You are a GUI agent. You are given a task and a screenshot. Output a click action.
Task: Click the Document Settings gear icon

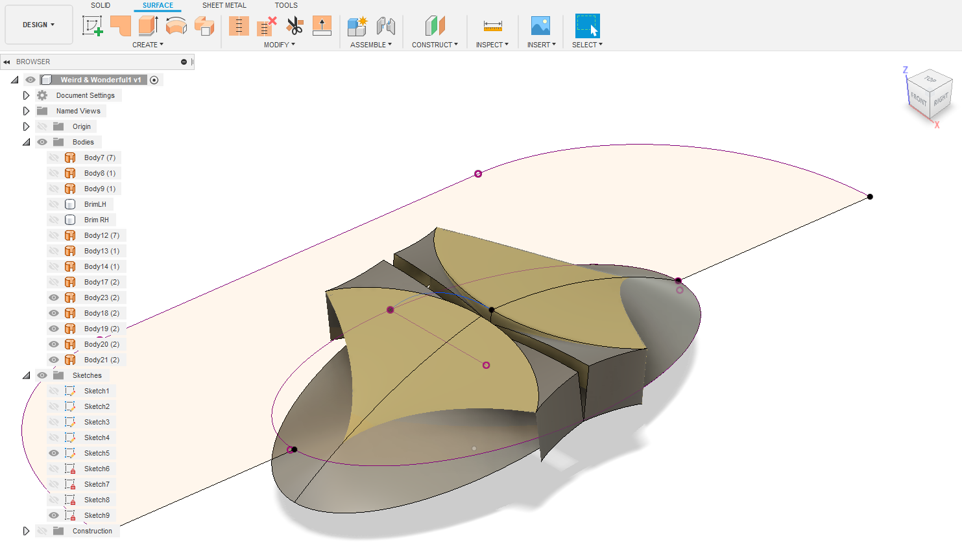(x=42, y=95)
